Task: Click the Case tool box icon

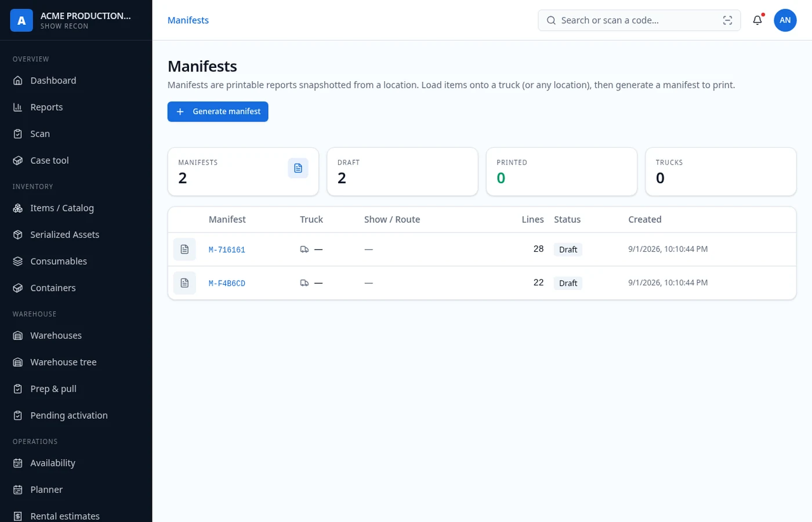Action: pyautogui.click(x=18, y=161)
